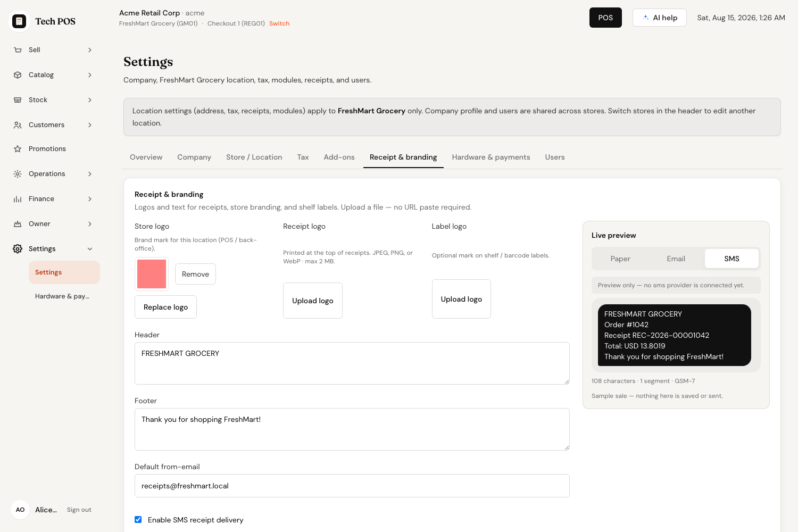The image size is (798, 532).
Task: Select the Hardware & payments tab
Action: (x=491, y=157)
